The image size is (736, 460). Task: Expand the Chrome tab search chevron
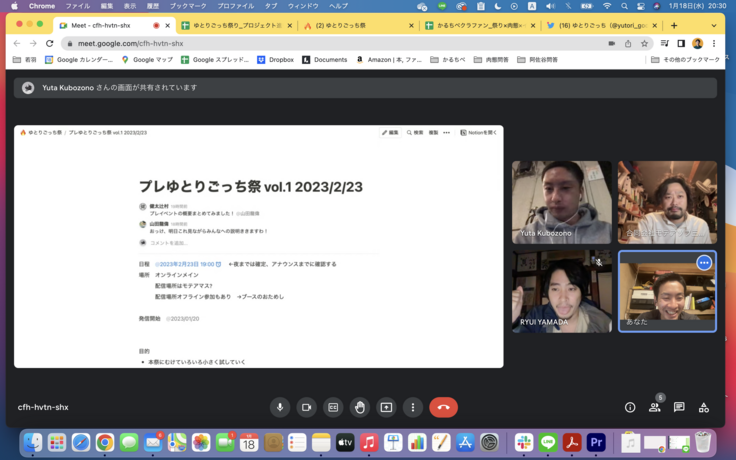pyautogui.click(x=714, y=25)
